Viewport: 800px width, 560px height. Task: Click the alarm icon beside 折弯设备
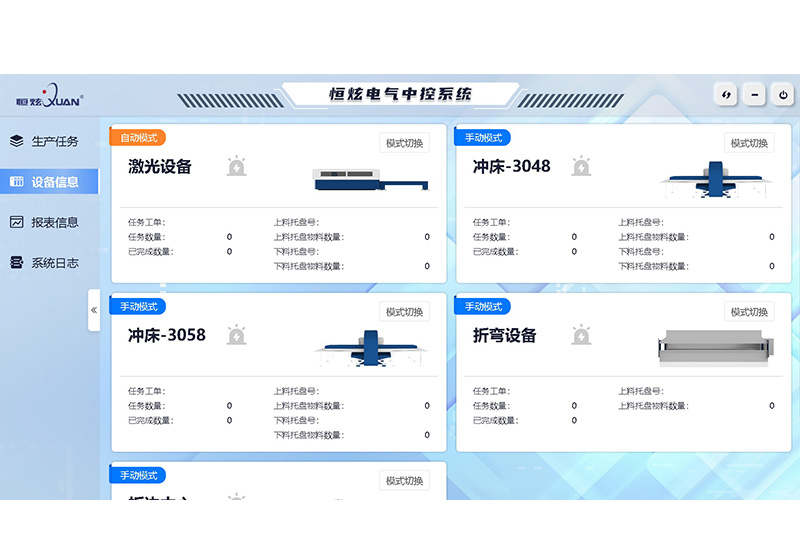[582, 335]
